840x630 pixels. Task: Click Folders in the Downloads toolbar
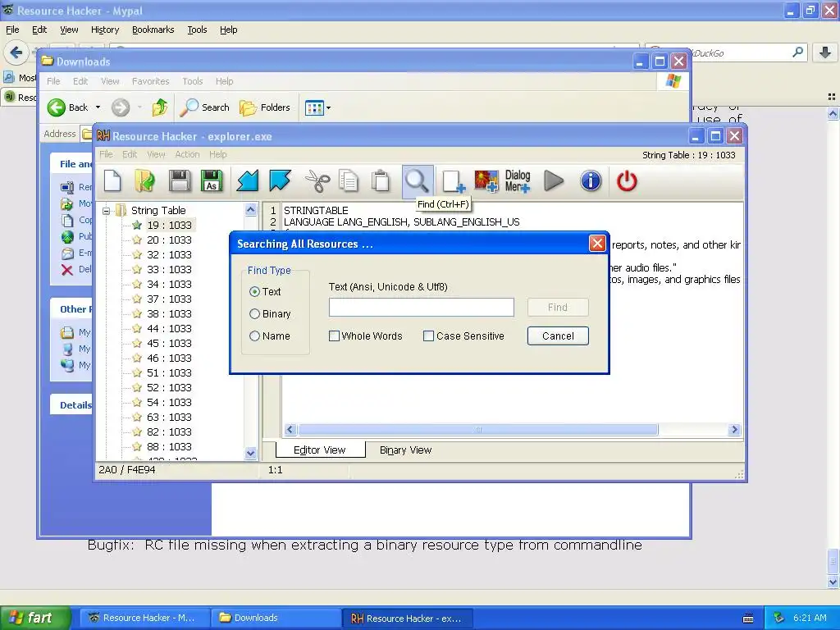tap(265, 107)
